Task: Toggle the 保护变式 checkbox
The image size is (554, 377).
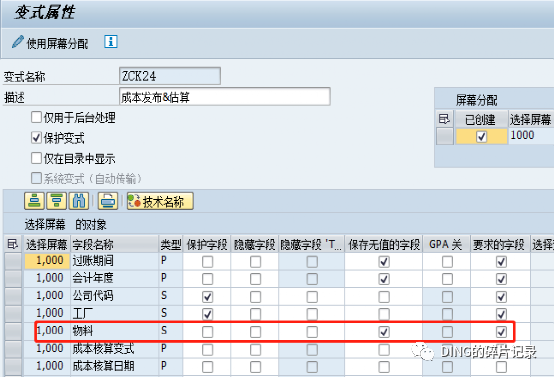Action: pos(36,138)
